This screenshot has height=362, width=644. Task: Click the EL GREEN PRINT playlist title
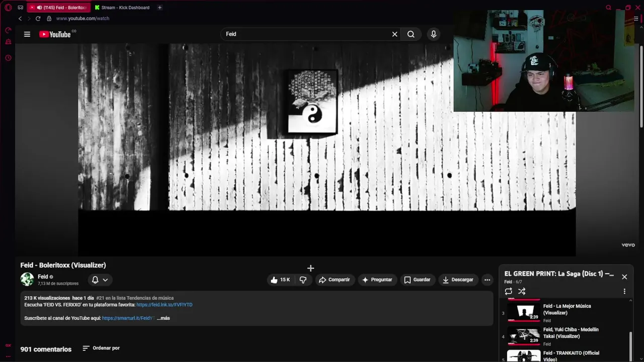click(x=559, y=274)
